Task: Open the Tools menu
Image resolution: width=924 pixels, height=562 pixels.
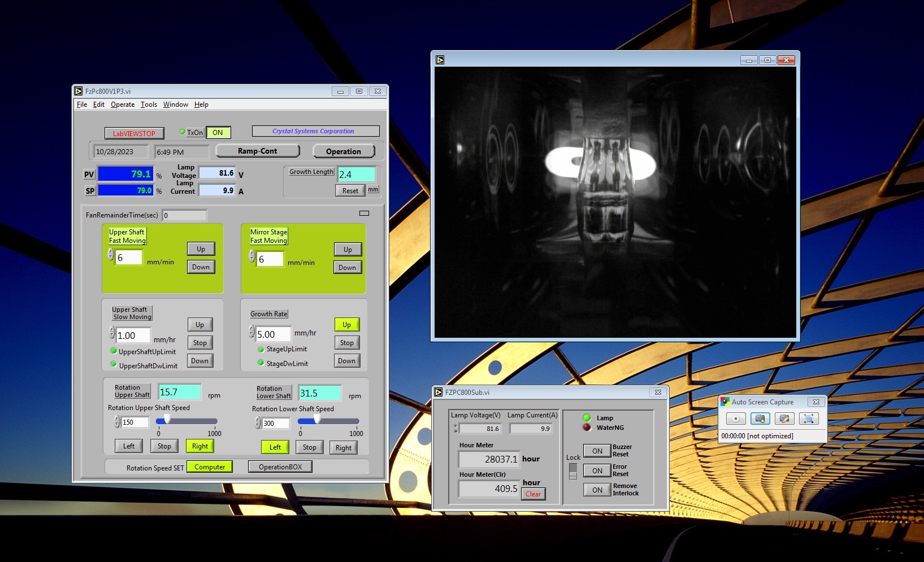Action: coord(149,104)
